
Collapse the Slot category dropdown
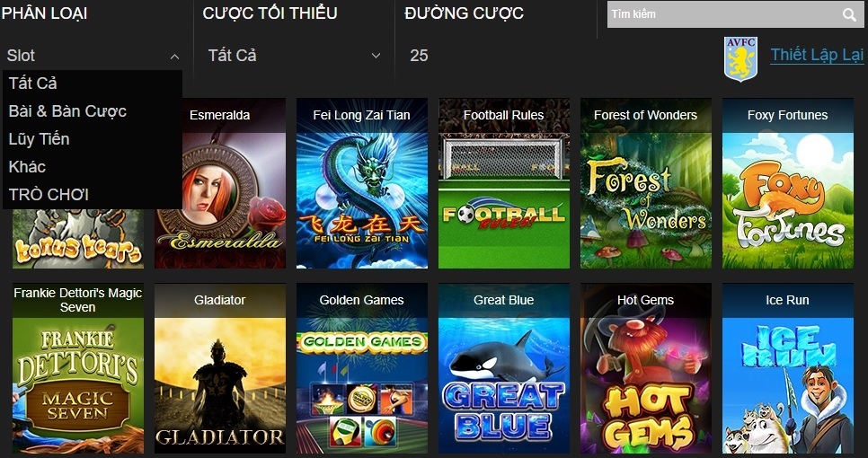(93, 56)
